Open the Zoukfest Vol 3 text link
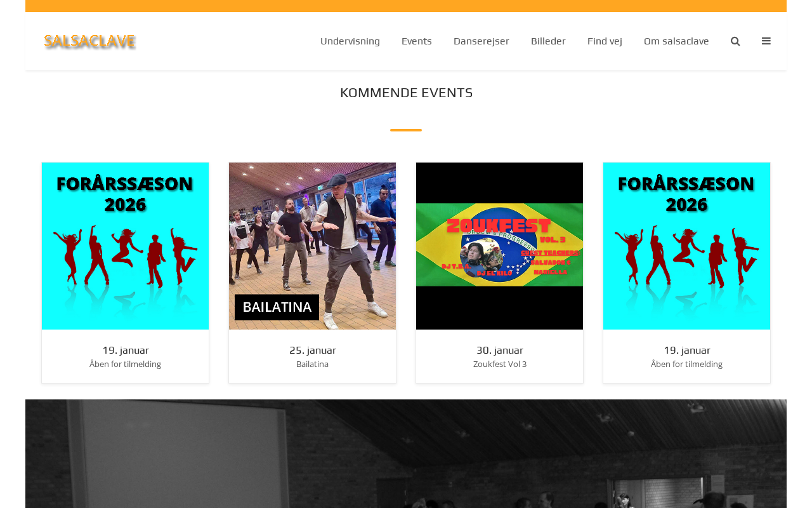 [500, 364]
